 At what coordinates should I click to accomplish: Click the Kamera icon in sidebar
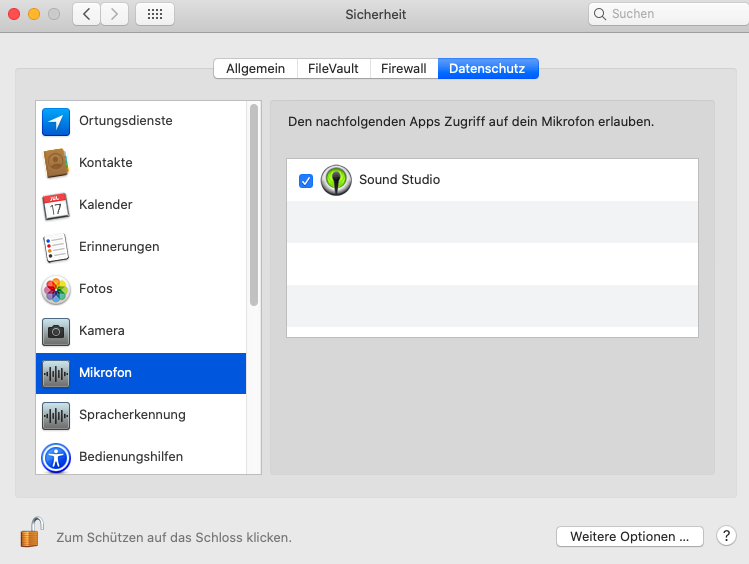pyautogui.click(x=56, y=331)
